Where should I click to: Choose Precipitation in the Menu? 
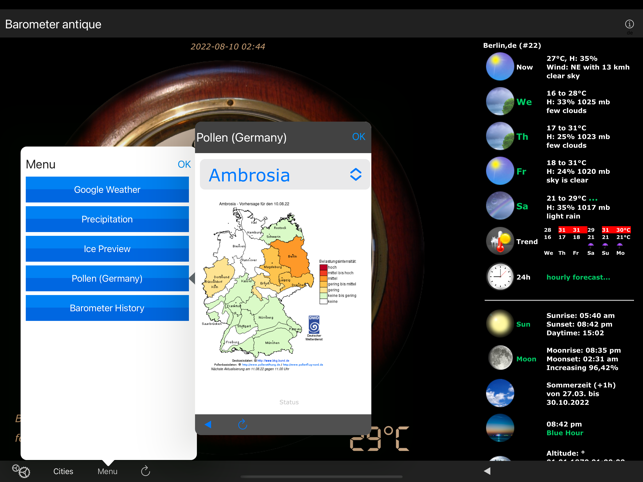(107, 219)
